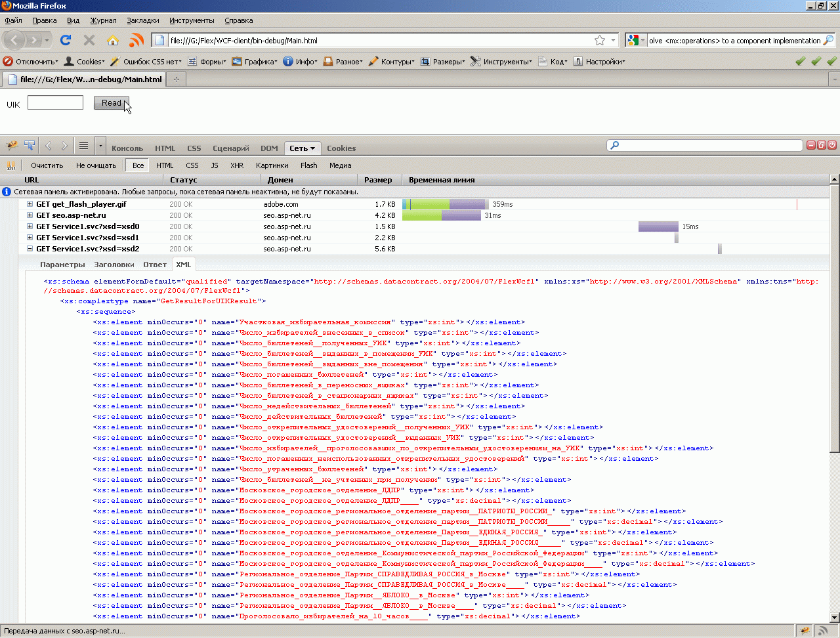Expand the Service1.svc?xsd=xsd0 request
The width and height of the screenshot is (840, 638).
(x=30, y=226)
